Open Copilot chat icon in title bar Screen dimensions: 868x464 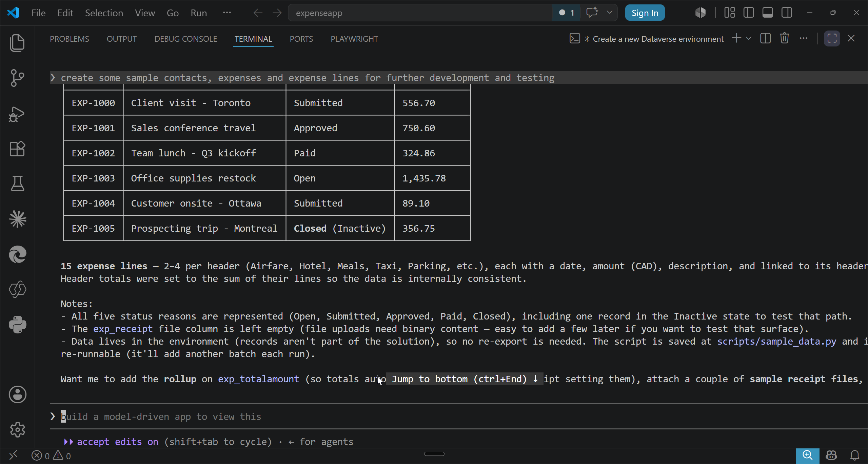coord(592,13)
